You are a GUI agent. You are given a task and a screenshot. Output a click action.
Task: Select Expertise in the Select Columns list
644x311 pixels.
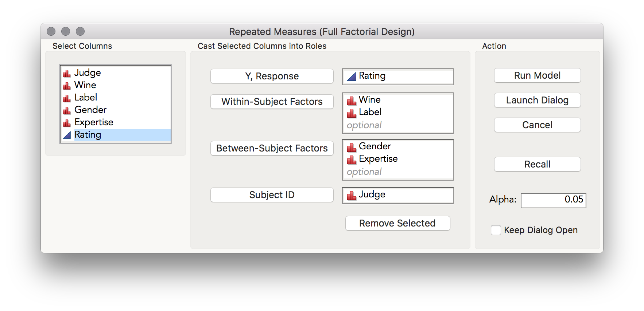coord(94,122)
